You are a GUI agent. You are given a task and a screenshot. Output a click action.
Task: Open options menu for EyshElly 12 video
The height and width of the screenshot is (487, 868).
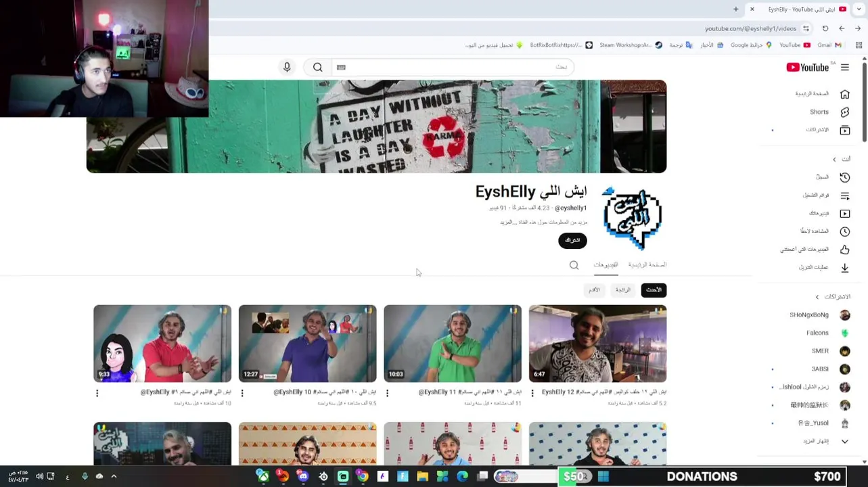point(532,393)
